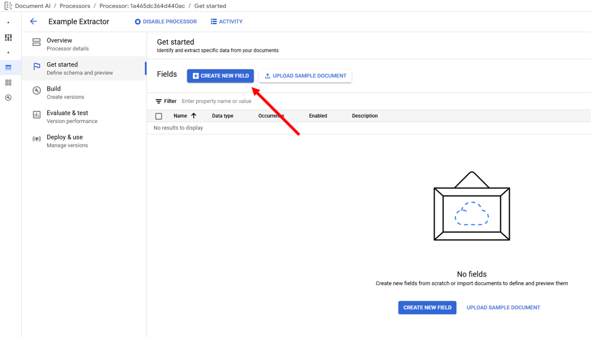Screen dimensions: 592x364
Task: Open the Activity panel
Action: [x=226, y=22]
